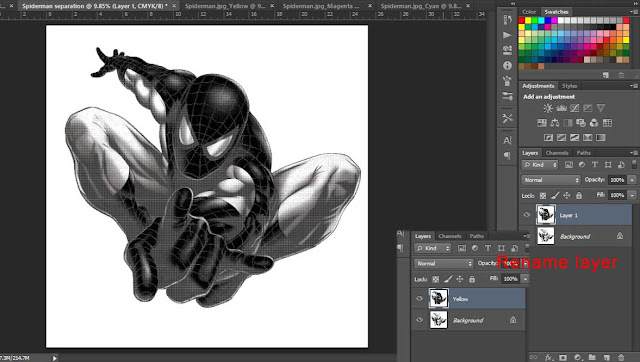Image resolution: width=640 pixels, height=362 pixels.
Task: Switch to Spiderman.jpg_Magenta document tab
Action: point(321,6)
